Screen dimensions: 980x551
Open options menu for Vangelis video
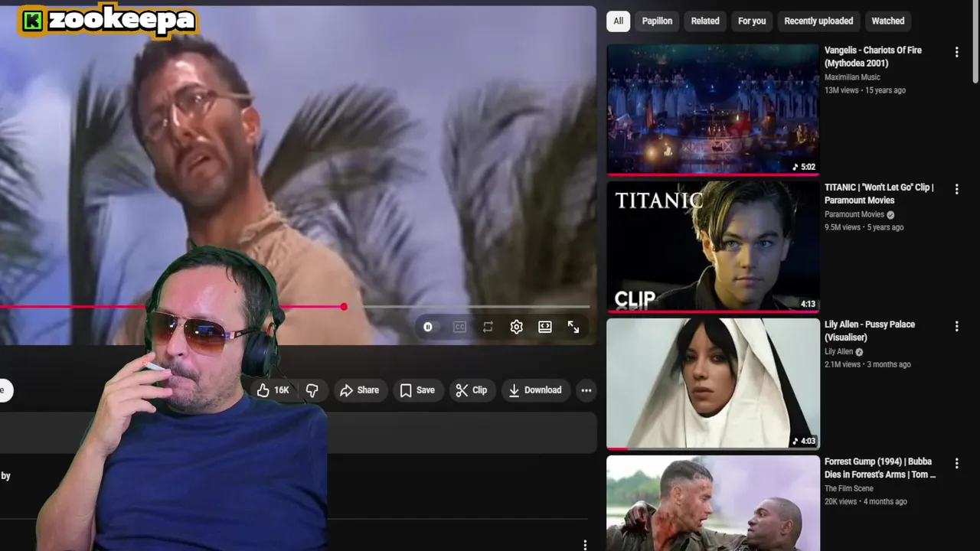pos(956,52)
